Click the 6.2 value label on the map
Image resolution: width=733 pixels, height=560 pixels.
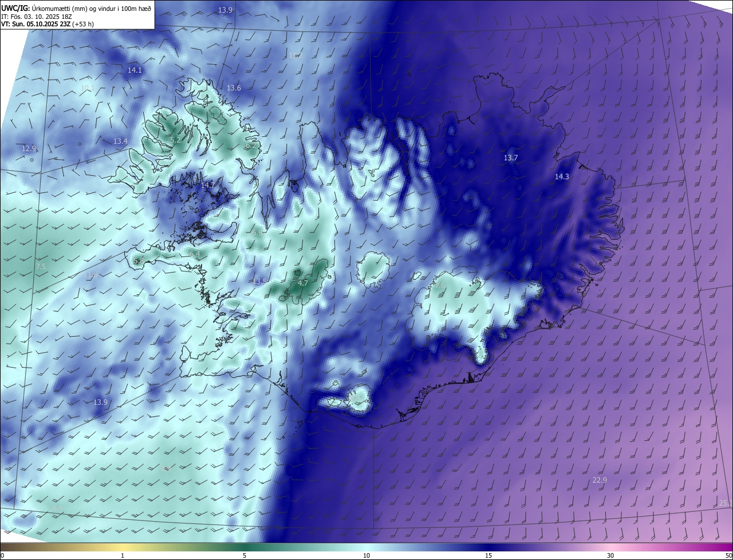pyautogui.click(x=250, y=145)
